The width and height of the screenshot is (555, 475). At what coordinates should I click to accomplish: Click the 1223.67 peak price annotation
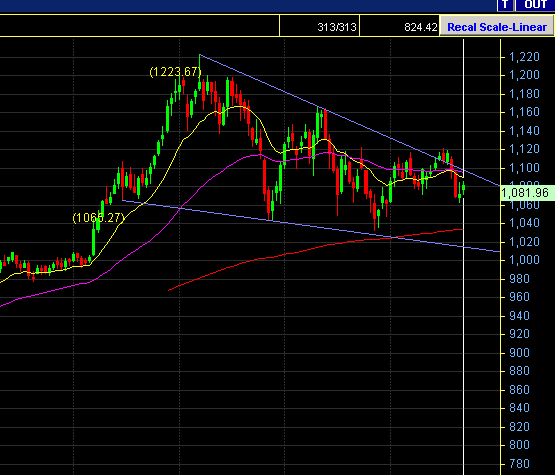pos(175,72)
